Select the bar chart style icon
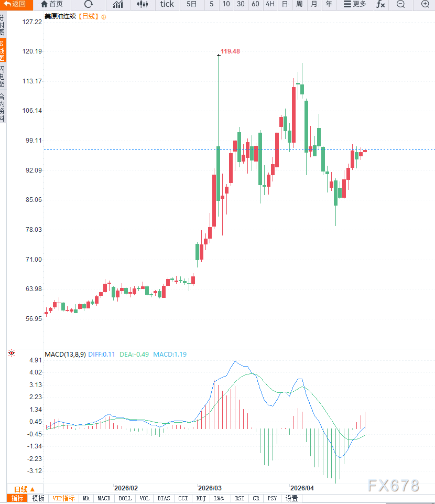 pyautogui.click(x=118, y=4)
